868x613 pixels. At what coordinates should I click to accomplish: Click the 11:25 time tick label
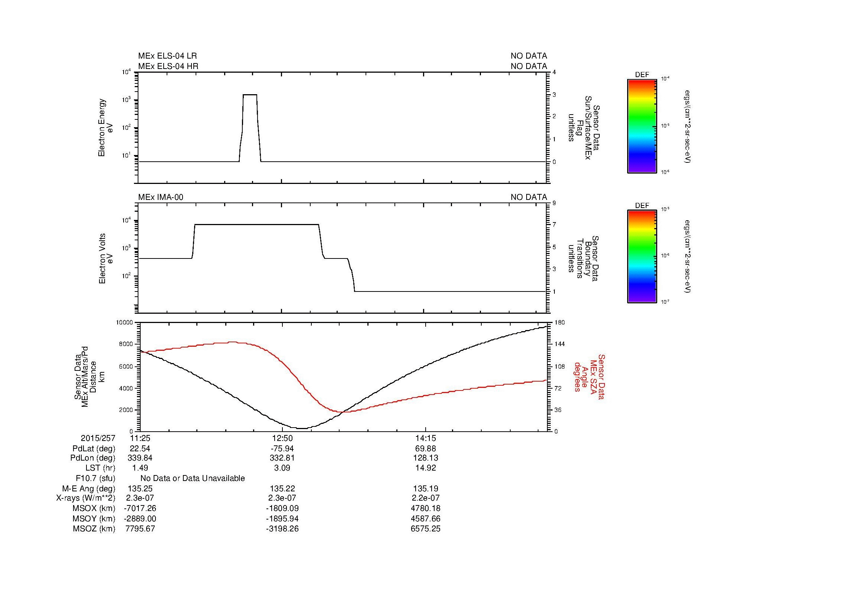140,438
